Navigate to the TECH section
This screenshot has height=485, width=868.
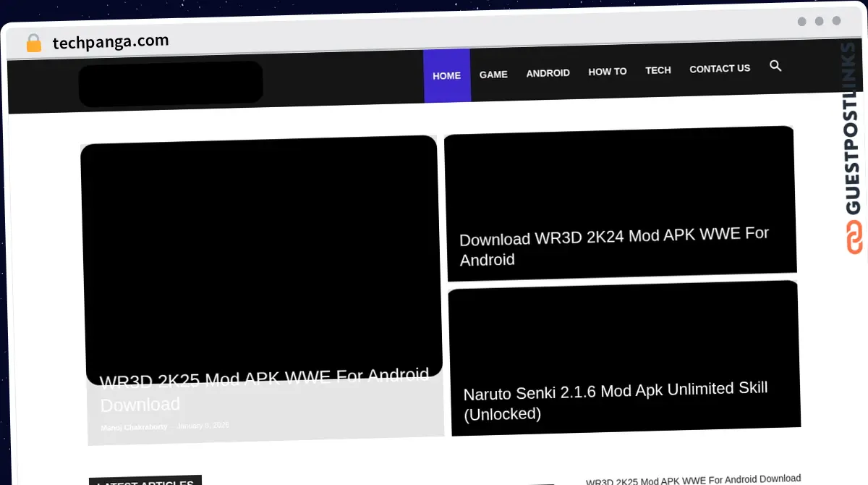(x=658, y=70)
